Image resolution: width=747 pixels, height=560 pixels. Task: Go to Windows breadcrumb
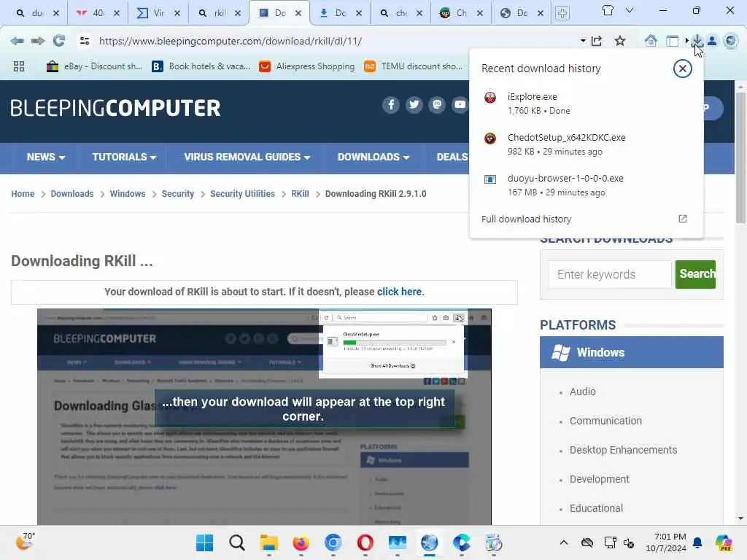point(127,194)
